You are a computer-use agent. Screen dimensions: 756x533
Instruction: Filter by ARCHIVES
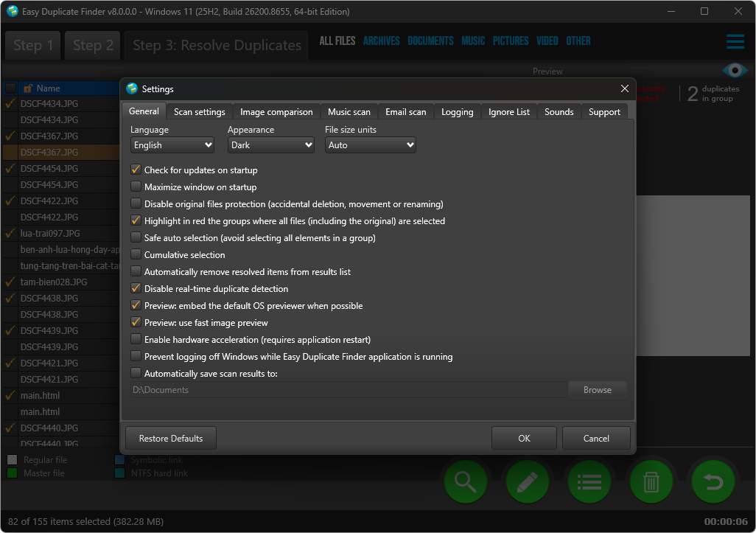click(382, 41)
